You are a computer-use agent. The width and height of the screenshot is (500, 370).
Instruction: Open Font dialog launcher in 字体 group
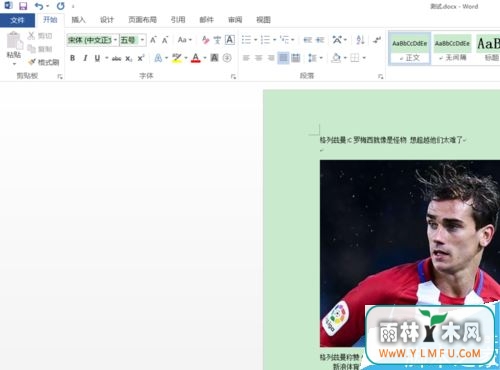(233, 77)
